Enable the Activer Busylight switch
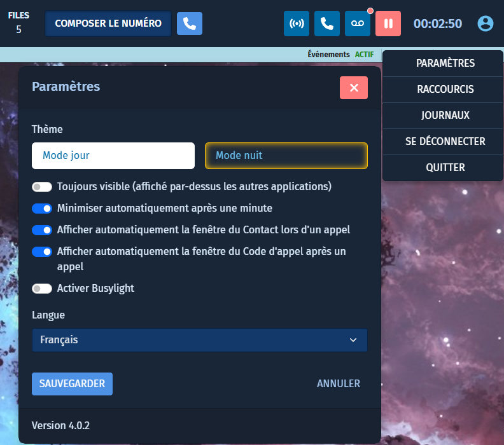The height and width of the screenshot is (445, 504). (x=42, y=289)
